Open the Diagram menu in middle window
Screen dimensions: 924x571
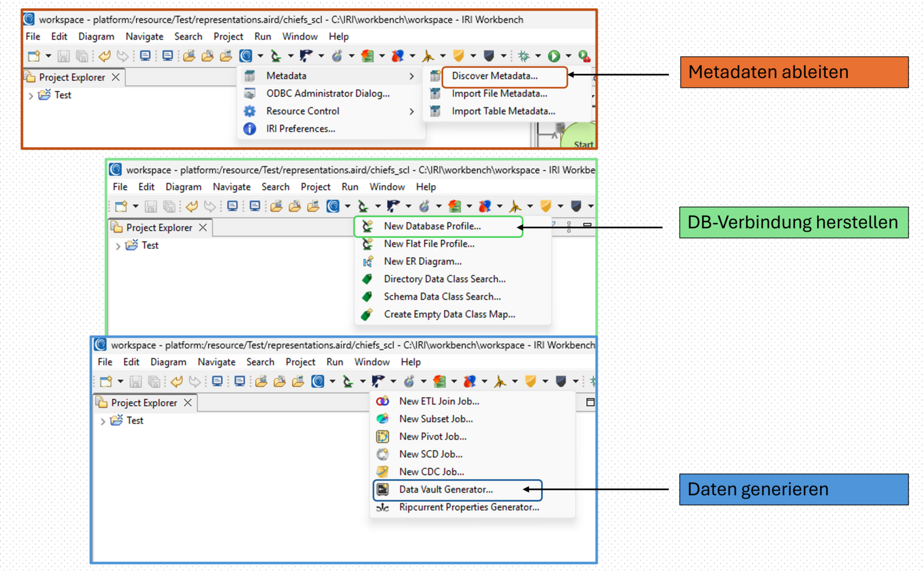coord(183,187)
